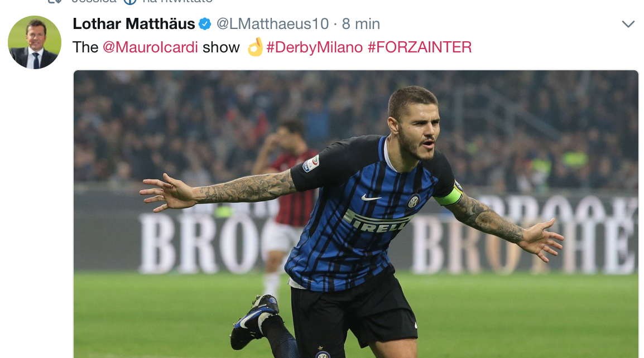Image resolution: width=644 pixels, height=358 pixels.
Task: Click the retweet arrows icon above the tweet
Action: (55, 1)
